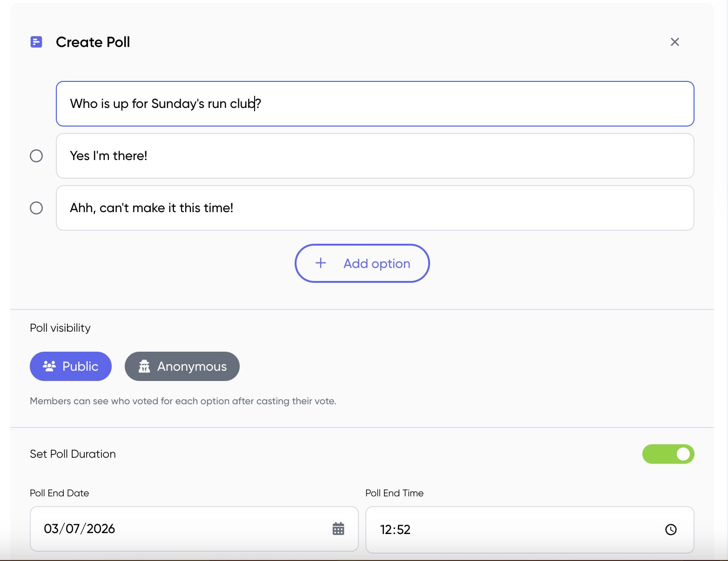
Task: Turn off the Set Poll Duration switch
Action: pos(668,454)
